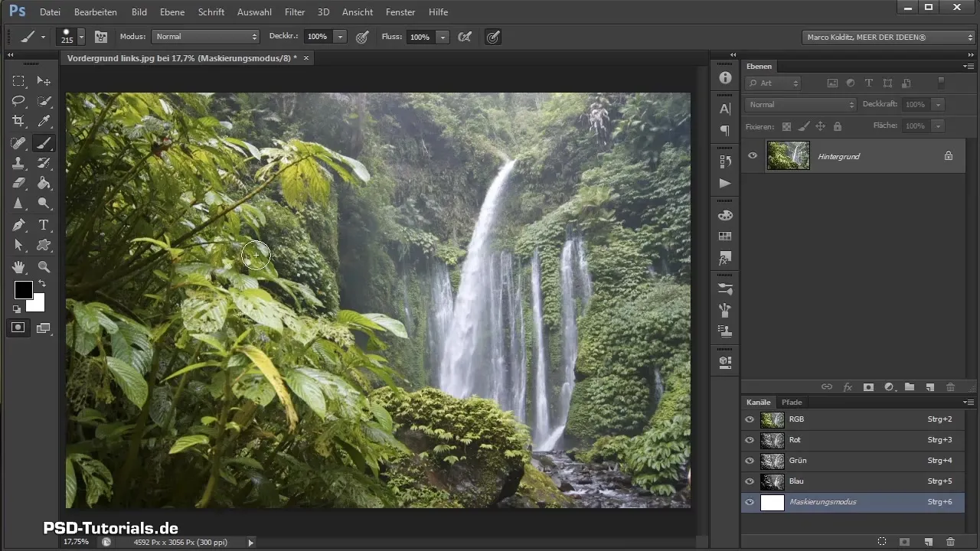Open the Ebene menu
Viewport: 980px width, 551px height.
(x=172, y=12)
